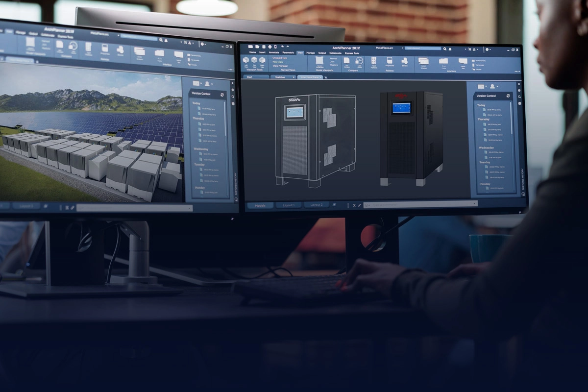Select the Top View cube icon

coord(254,60)
